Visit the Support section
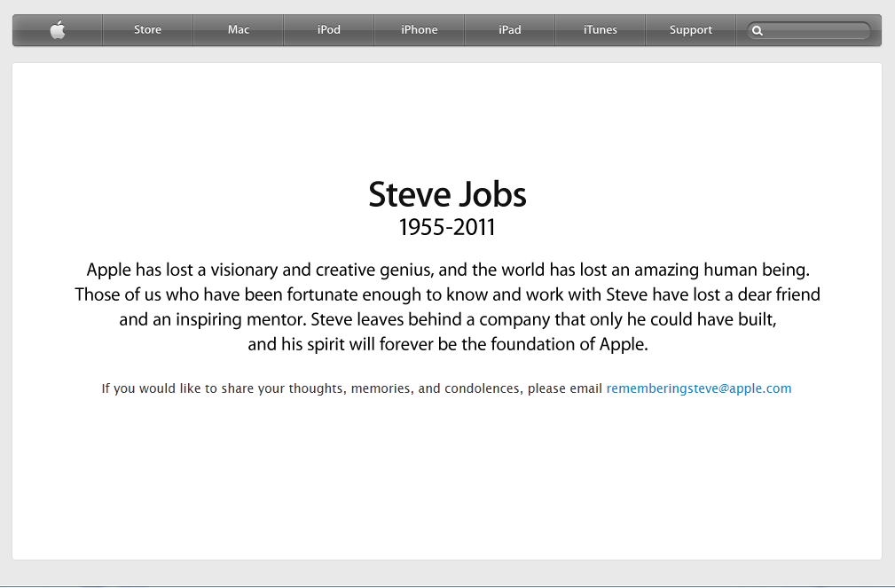This screenshot has height=588, width=895. point(691,29)
